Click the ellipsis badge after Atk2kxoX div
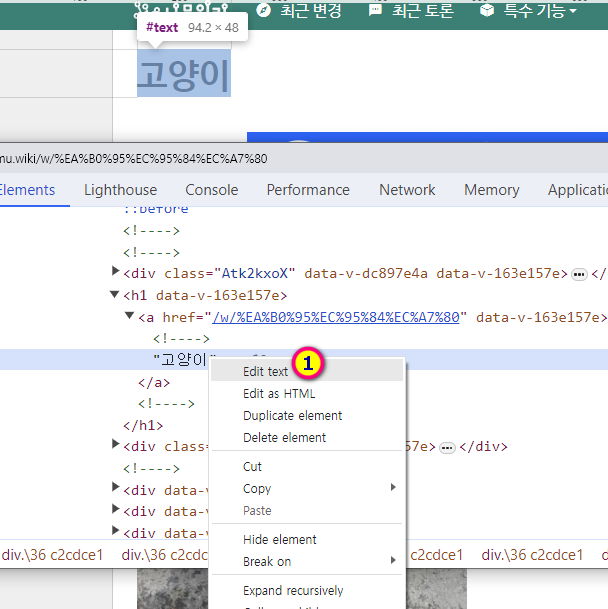608x609 pixels. point(578,273)
